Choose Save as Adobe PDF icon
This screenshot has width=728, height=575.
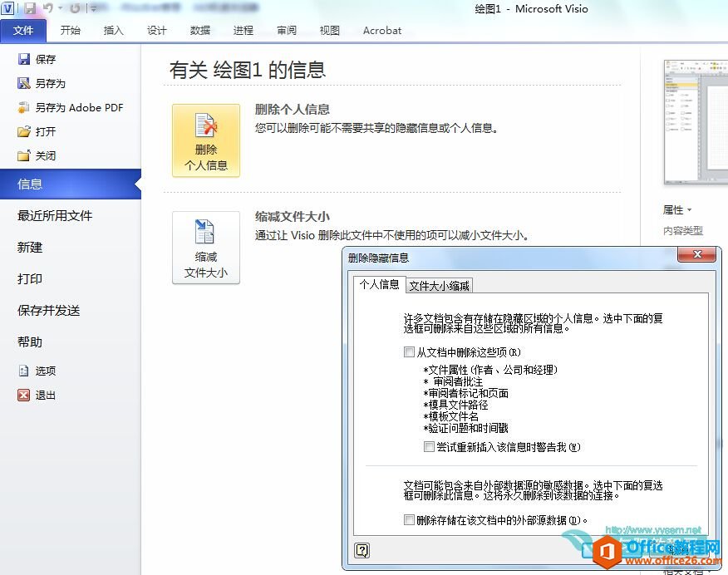pos(23,107)
